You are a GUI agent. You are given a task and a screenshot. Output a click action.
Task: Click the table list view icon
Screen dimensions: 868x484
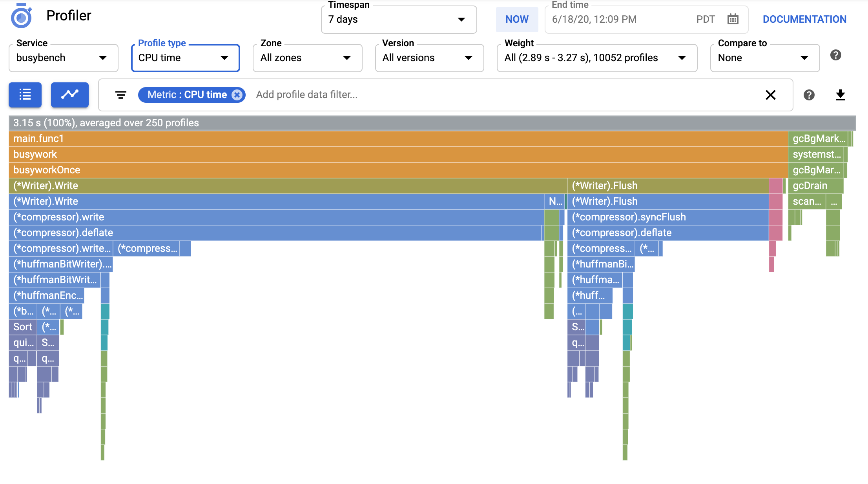(25, 94)
